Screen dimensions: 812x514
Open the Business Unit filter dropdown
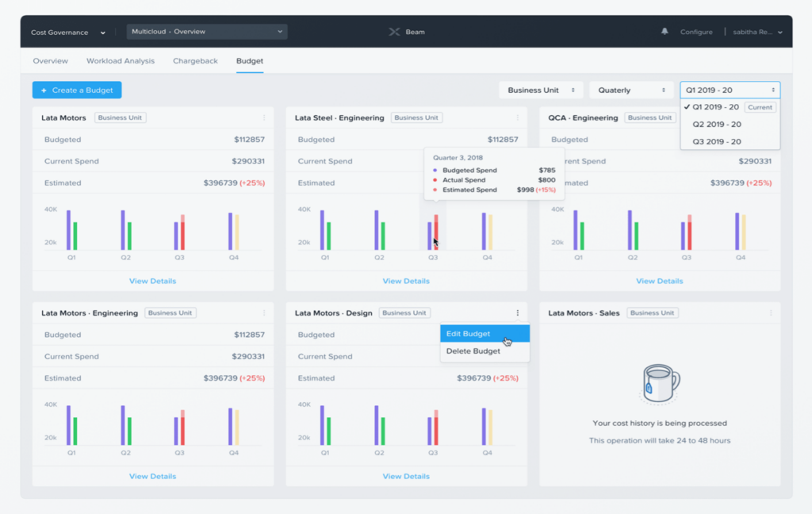point(540,90)
